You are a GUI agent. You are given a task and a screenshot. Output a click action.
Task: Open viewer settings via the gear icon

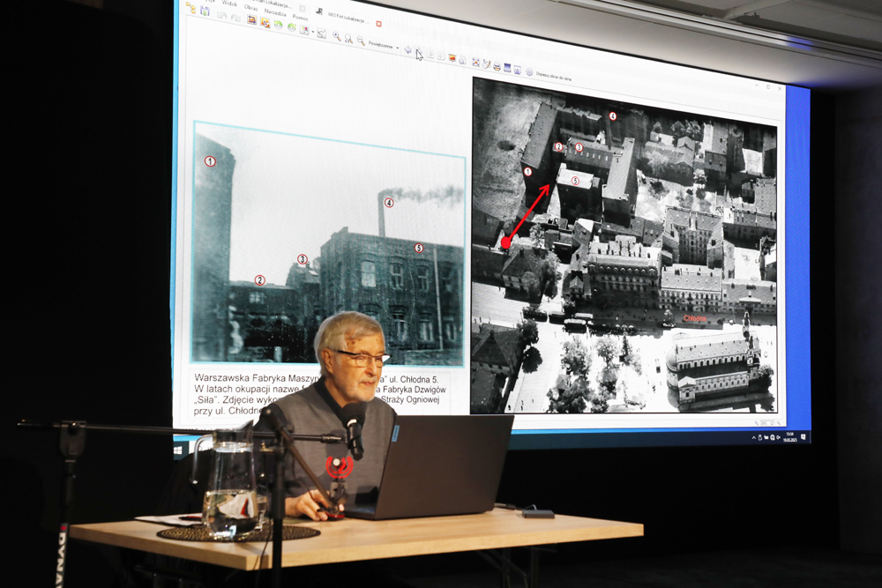coord(529,71)
